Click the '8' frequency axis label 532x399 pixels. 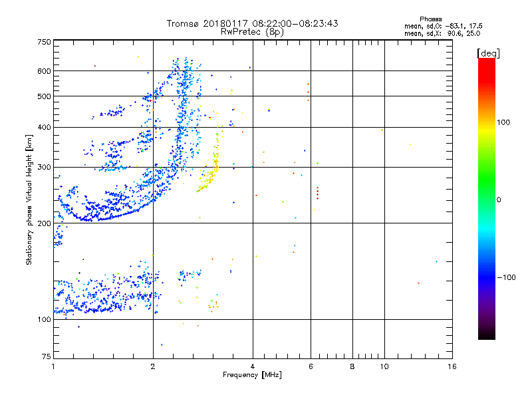pyautogui.click(x=352, y=366)
